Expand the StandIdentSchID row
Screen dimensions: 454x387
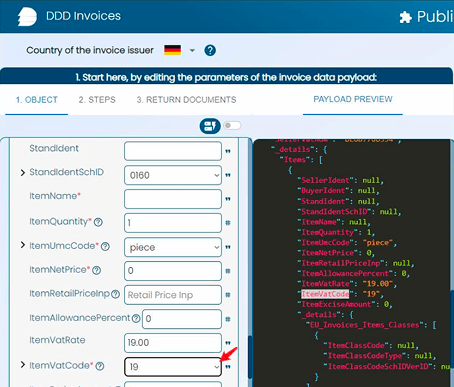pos(23,173)
